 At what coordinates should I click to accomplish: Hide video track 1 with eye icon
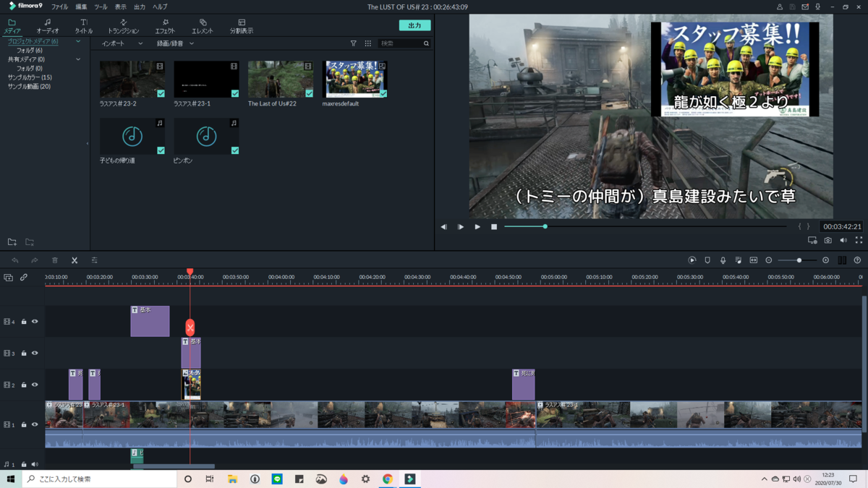tap(34, 424)
